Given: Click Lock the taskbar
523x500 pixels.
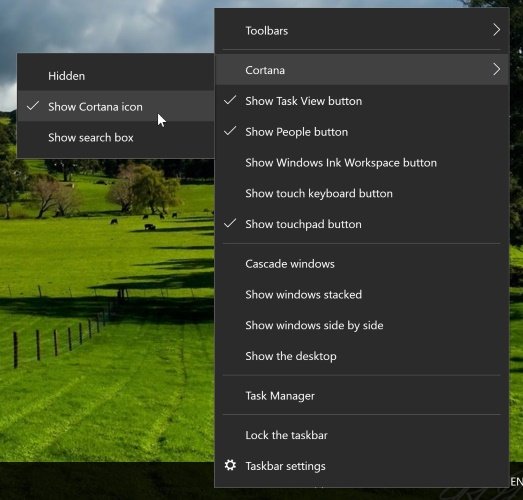Looking at the screenshot, I should tap(362, 435).
